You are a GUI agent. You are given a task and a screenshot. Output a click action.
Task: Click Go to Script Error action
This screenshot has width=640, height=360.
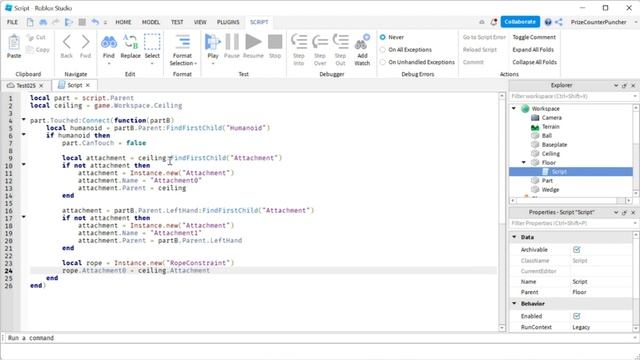(484, 37)
